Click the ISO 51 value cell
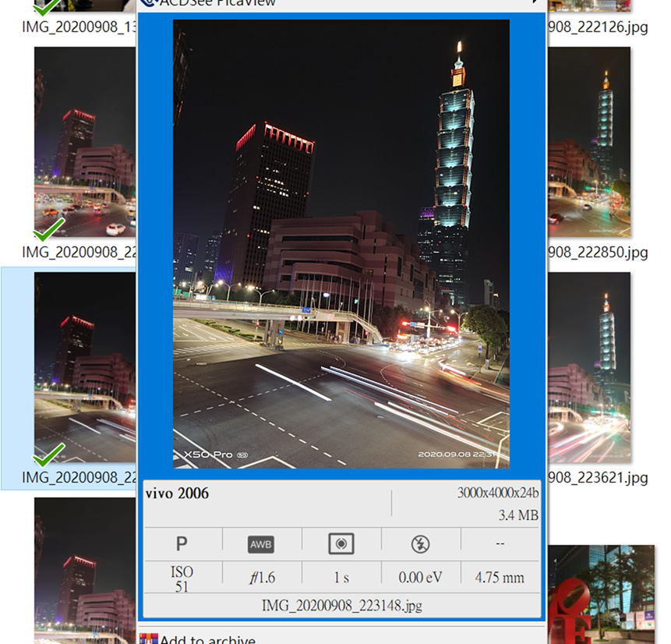The image size is (671, 644). click(x=182, y=579)
